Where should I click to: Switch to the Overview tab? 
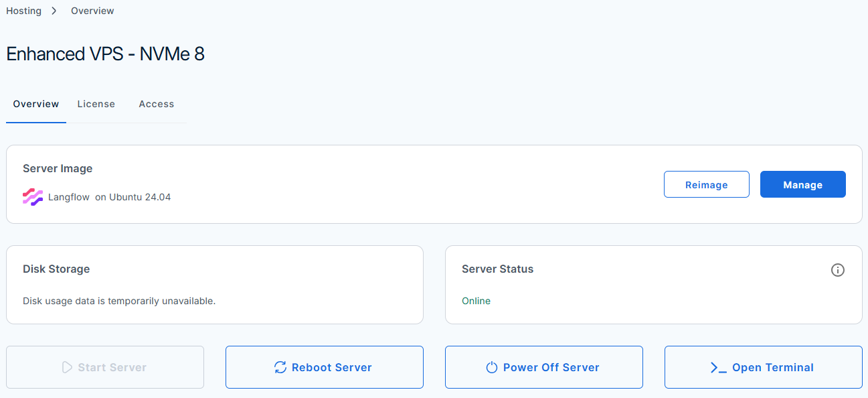click(36, 104)
